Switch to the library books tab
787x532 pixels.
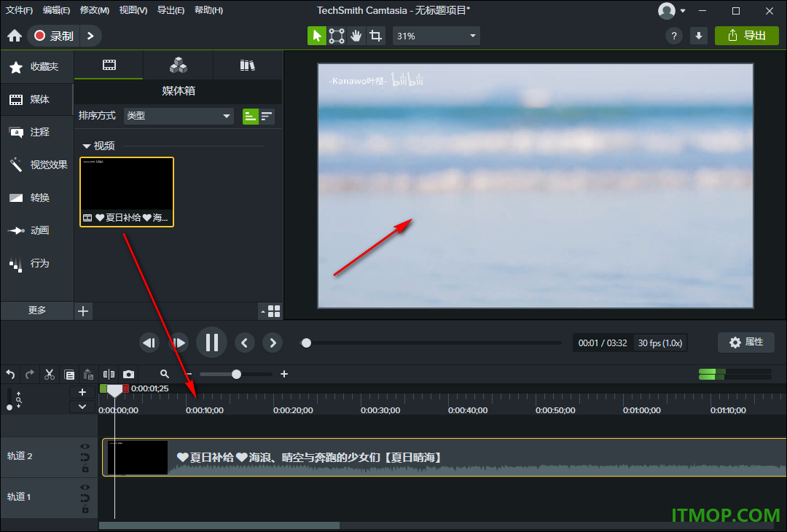pos(248,65)
